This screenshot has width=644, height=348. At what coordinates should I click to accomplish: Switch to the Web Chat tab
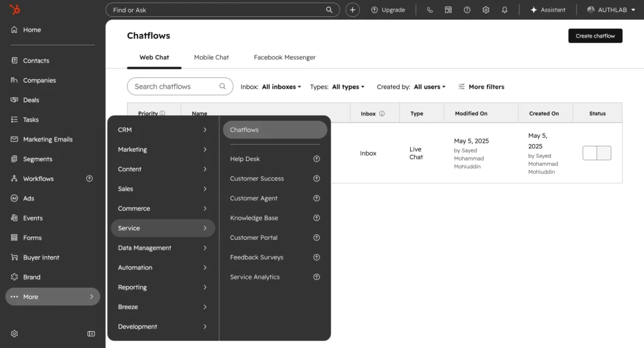[x=154, y=57]
